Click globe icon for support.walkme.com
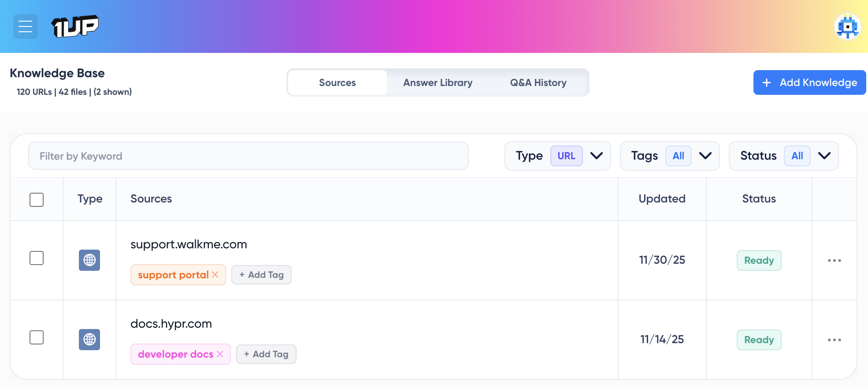 (x=89, y=260)
